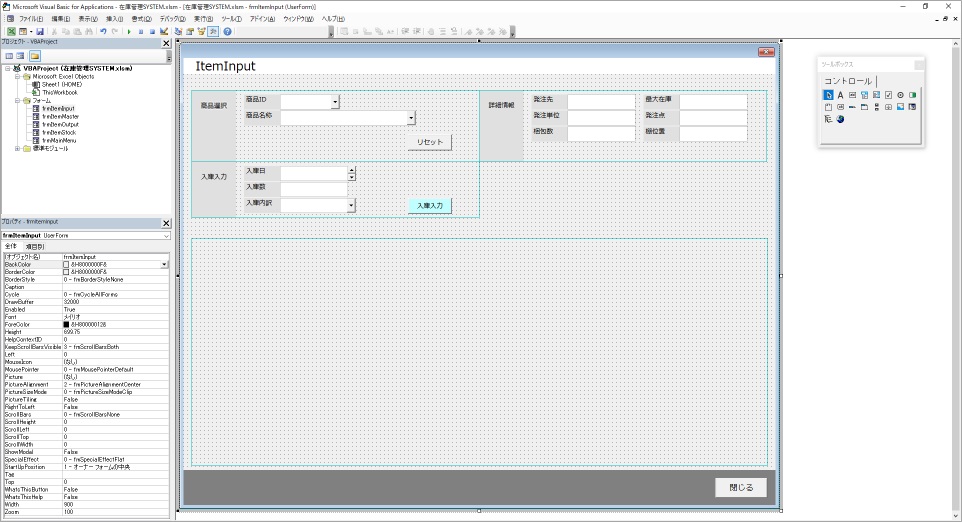This screenshot has height=522, width=962.
Task: Click the View Microsoft Excel icon in toolbar
Action: pyautogui.click(x=11, y=31)
